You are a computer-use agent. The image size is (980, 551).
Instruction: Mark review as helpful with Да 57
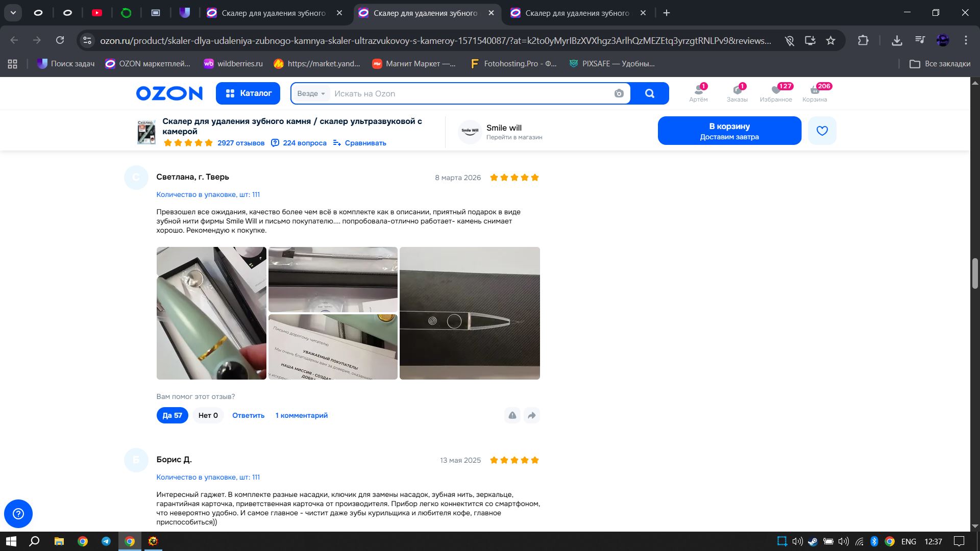point(172,415)
